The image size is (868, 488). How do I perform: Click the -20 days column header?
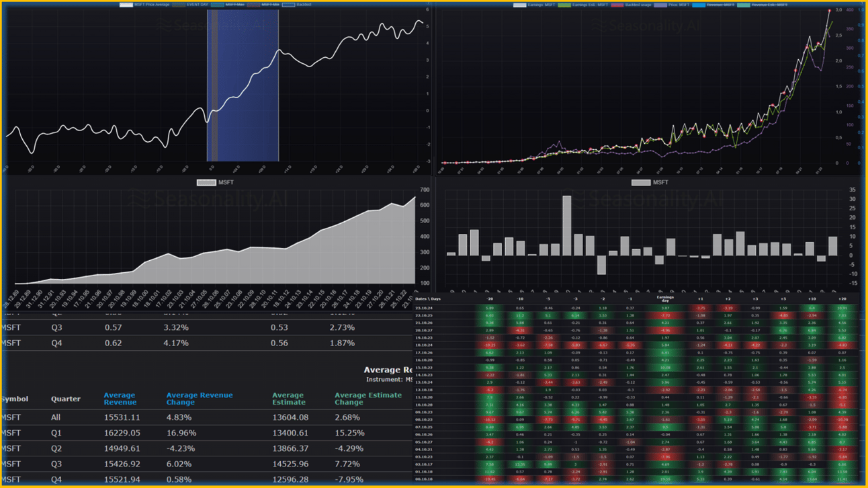point(489,298)
